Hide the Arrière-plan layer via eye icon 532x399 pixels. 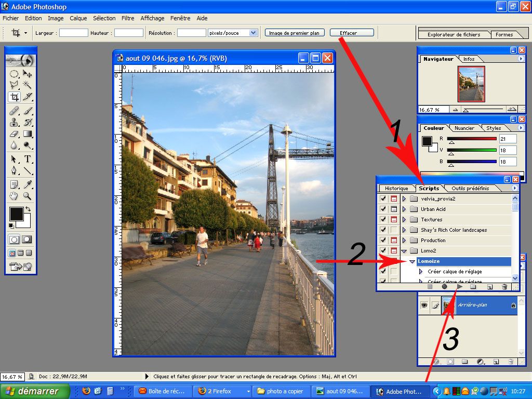click(x=424, y=305)
